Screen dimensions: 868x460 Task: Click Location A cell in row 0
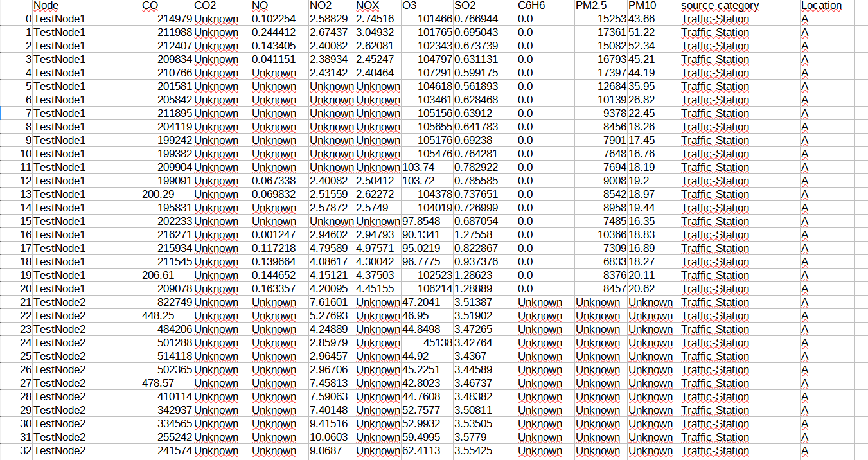[x=826, y=19]
